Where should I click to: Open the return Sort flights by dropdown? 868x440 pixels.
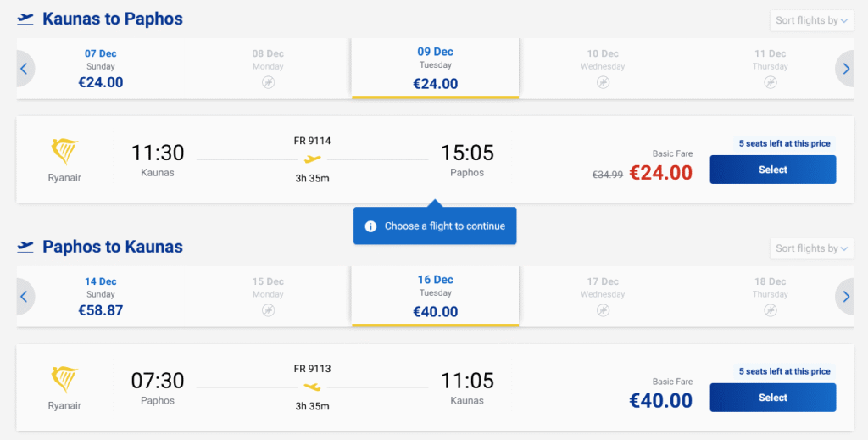point(812,248)
